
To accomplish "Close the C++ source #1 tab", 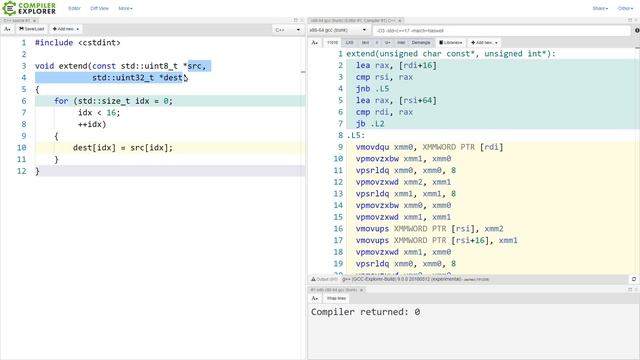I will pos(35,20).
